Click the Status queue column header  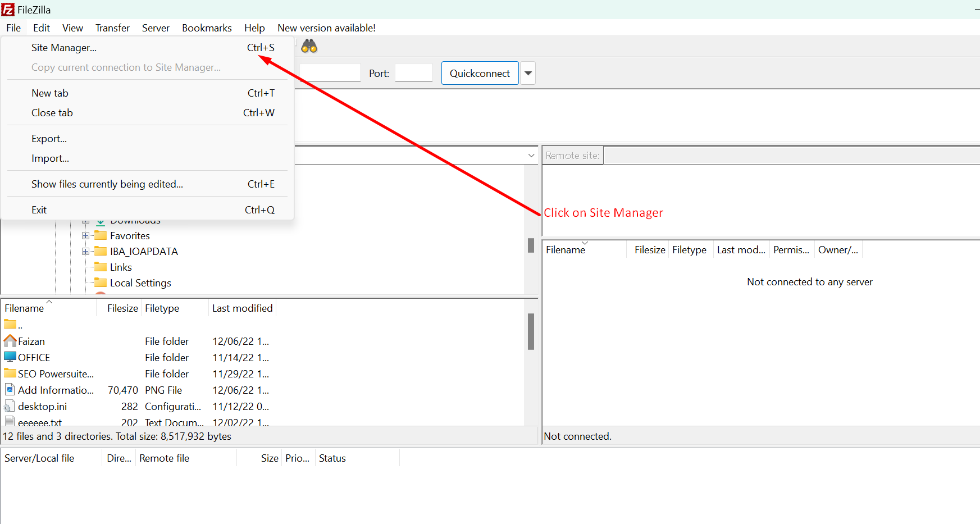pyautogui.click(x=357, y=458)
